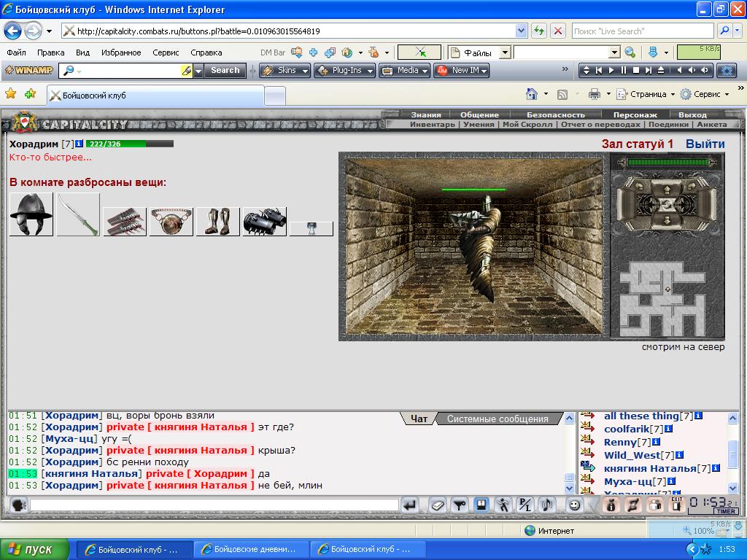Viewport: 747px width, 560px height.
Task: Toggle the chat sound speaker icon
Action: [x=18, y=505]
